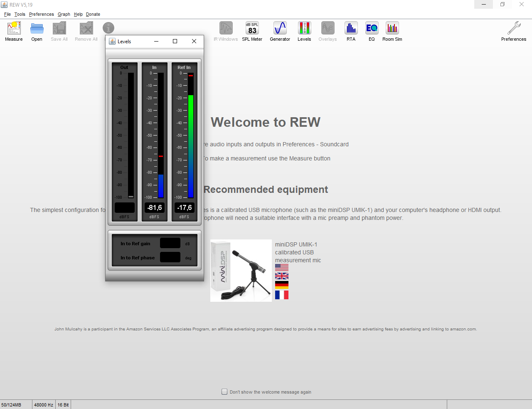The height and width of the screenshot is (409, 532).
Task: Click the Save All toolbar icon
Action: tap(59, 32)
